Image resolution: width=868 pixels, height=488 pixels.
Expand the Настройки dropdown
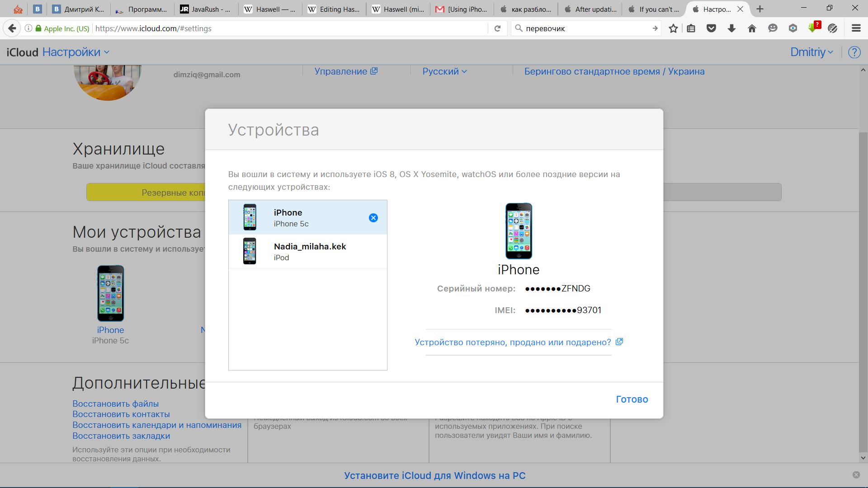pyautogui.click(x=76, y=52)
